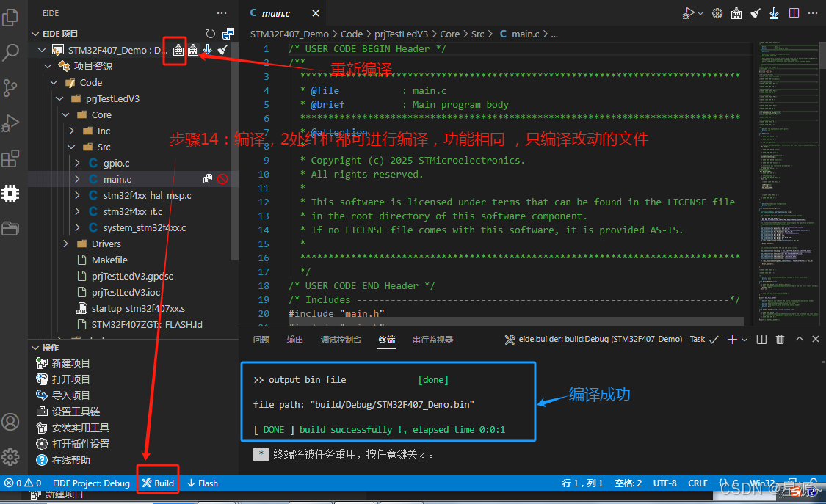826x504 pixels.
Task: Click Src breadcrumb segment
Action: pyautogui.click(x=477, y=34)
